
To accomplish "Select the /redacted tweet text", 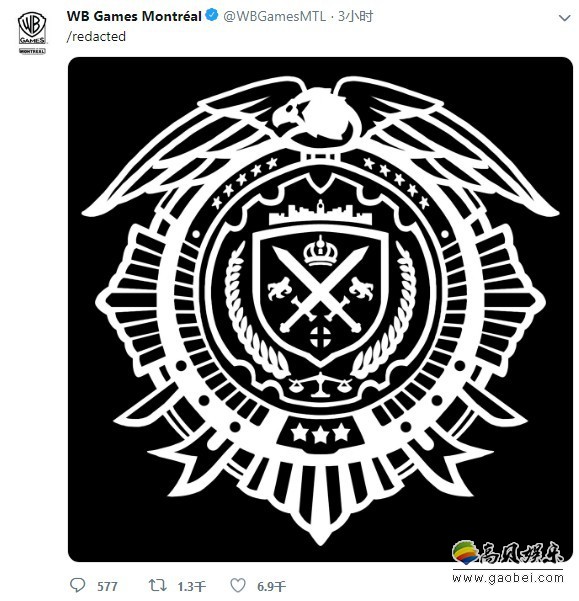I will point(96,36).
